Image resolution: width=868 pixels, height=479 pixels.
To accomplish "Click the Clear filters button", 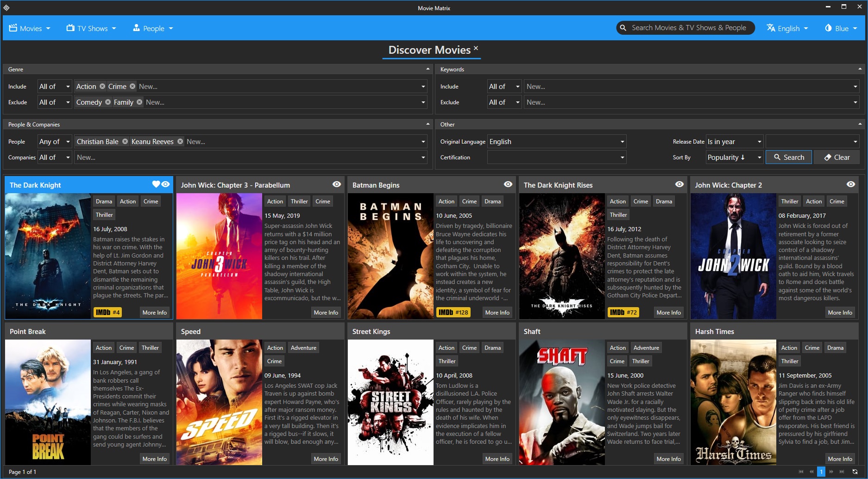I will [x=837, y=157].
